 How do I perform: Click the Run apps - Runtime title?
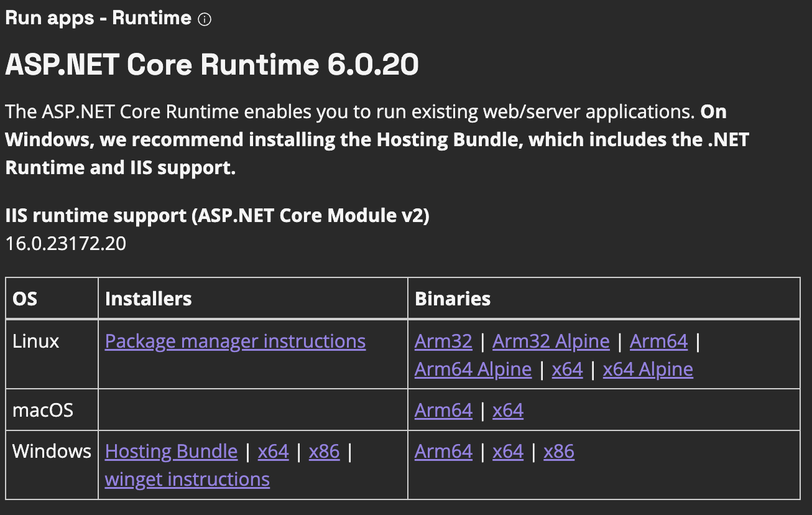(x=98, y=18)
